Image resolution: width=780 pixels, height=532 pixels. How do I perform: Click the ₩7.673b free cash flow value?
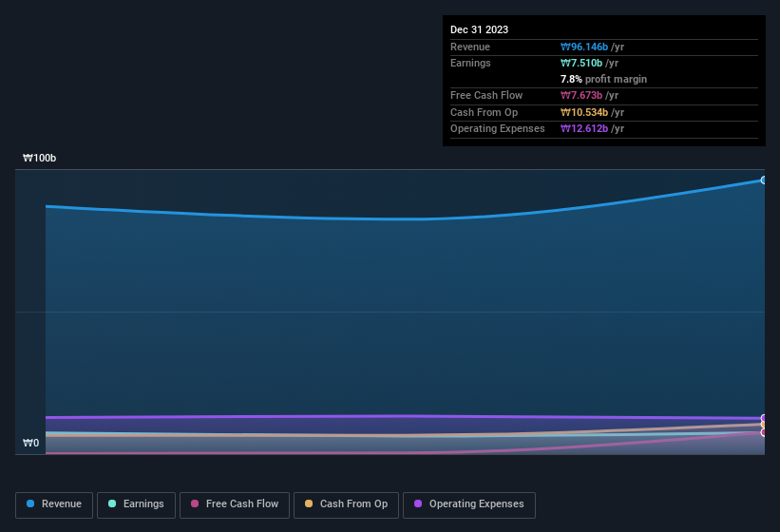(581, 95)
